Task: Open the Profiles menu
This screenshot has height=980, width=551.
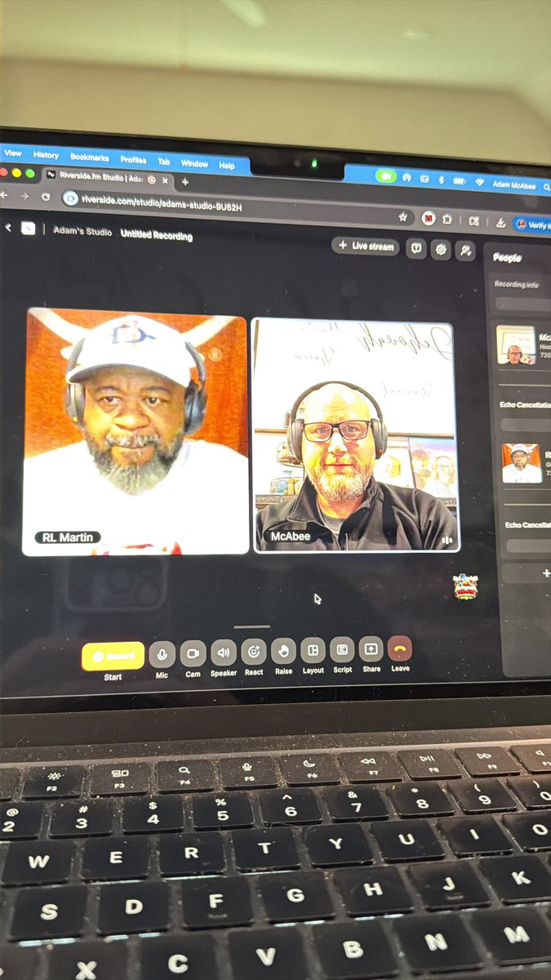Action: click(x=134, y=159)
